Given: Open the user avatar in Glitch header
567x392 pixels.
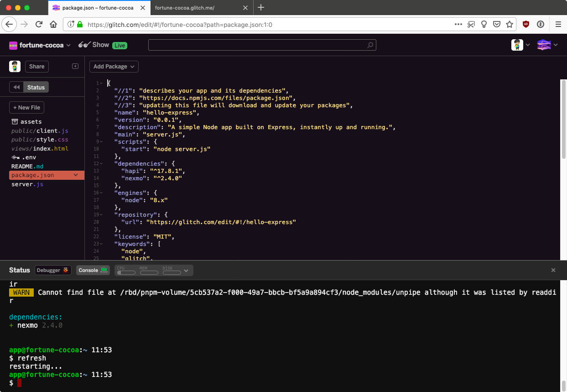Looking at the screenshot, I should point(517,45).
